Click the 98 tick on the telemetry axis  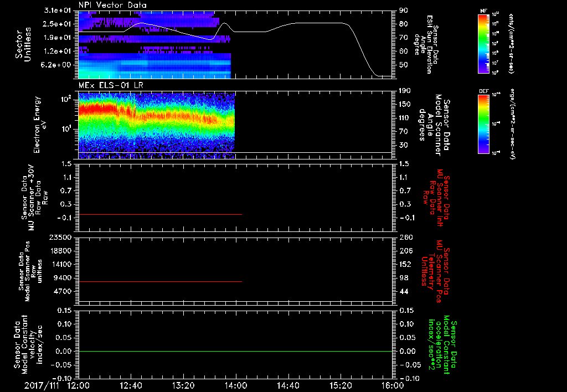pos(403,278)
